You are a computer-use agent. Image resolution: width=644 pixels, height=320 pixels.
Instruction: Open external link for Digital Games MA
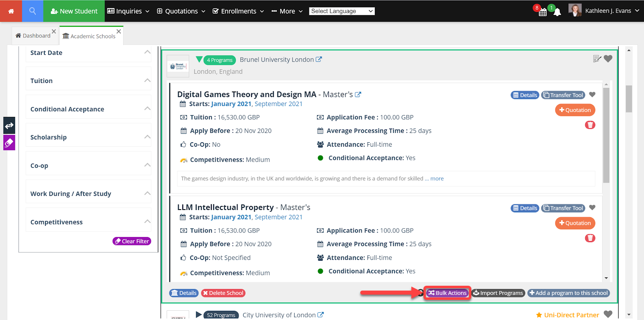[358, 94]
